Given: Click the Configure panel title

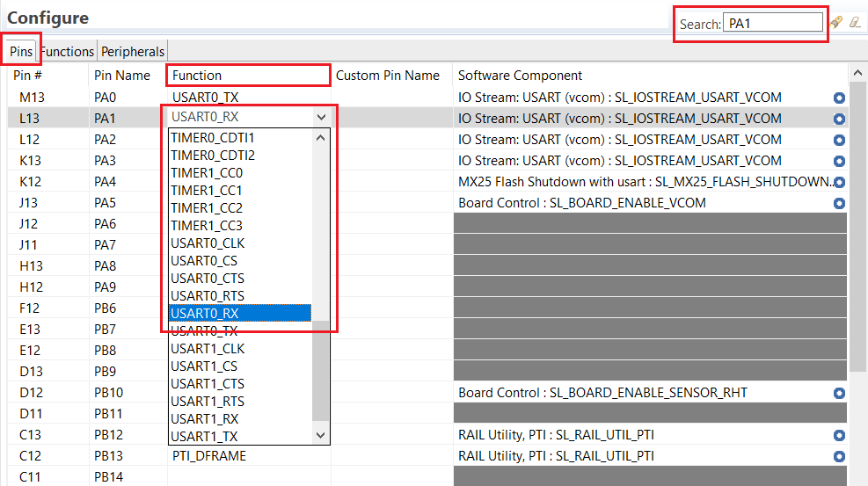Looking at the screenshot, I should [x=48, y=18].
